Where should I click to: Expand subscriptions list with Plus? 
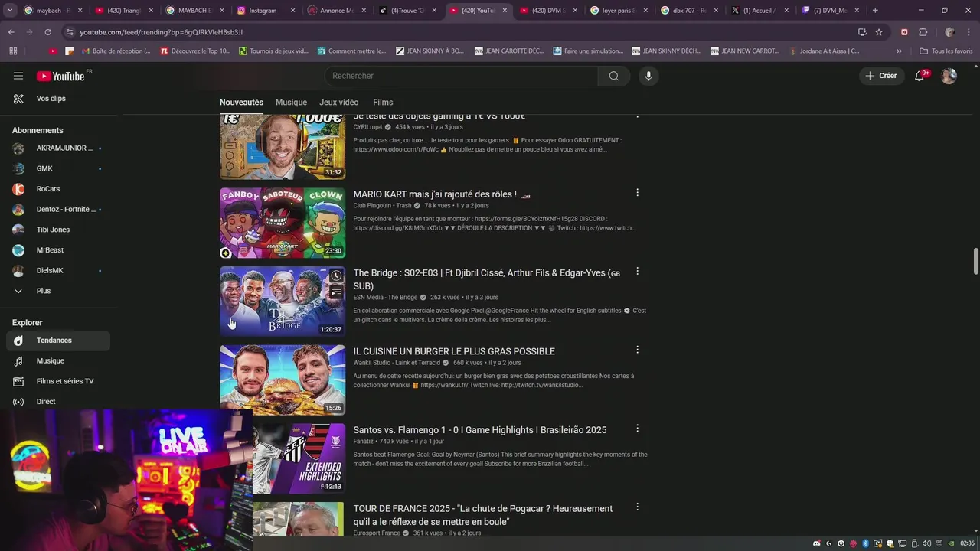coord(58,291)
